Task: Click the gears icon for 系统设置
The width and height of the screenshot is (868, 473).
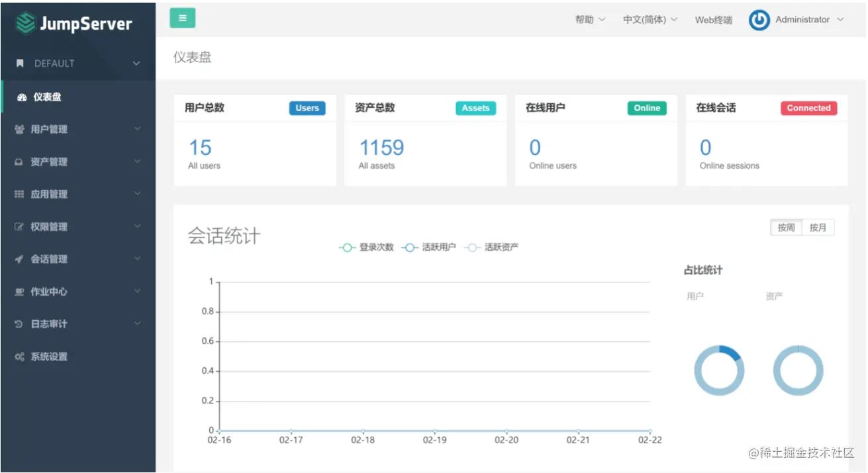Action: pyautogui.click(x=20, y=357)
